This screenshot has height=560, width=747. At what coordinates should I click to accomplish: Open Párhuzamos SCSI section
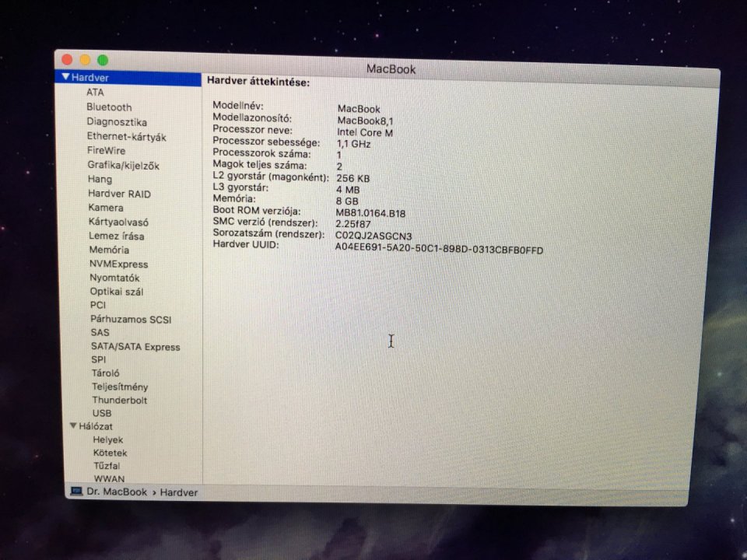(x=131, y=319)
